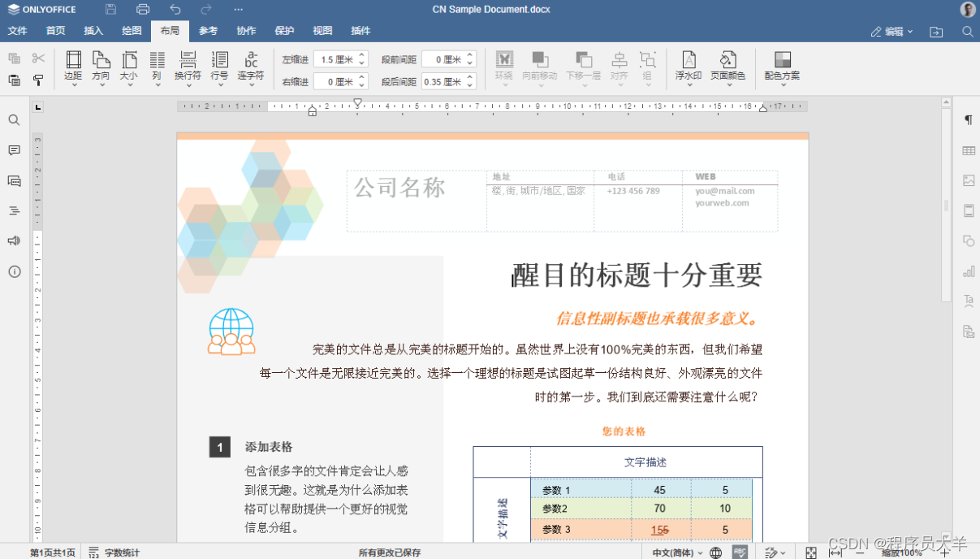Click the search magnifier in the top right

(968, 32)
